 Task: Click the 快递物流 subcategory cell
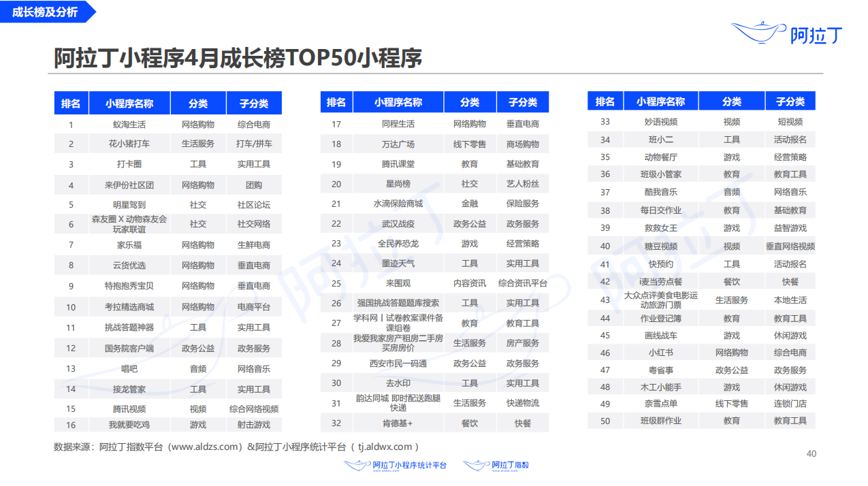(523, 403)
